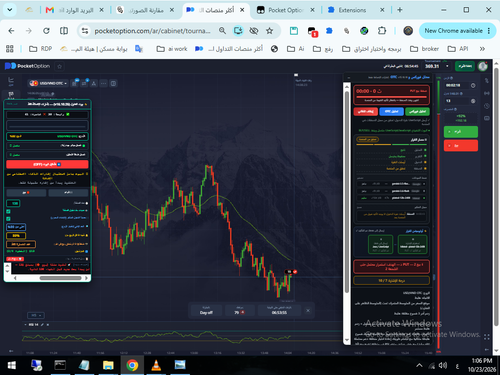The image size is (500, 375).
Task: Click the trade time input field
Action: 457,86
